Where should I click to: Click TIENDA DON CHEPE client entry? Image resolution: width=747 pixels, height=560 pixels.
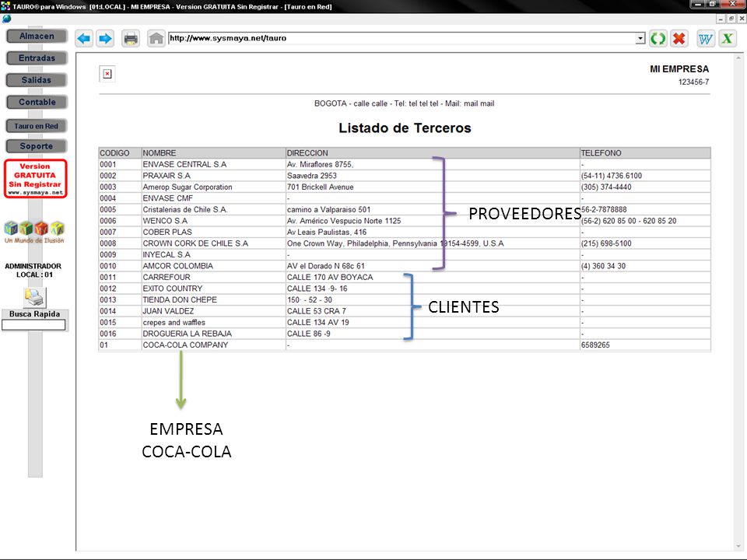pos(180,300)
